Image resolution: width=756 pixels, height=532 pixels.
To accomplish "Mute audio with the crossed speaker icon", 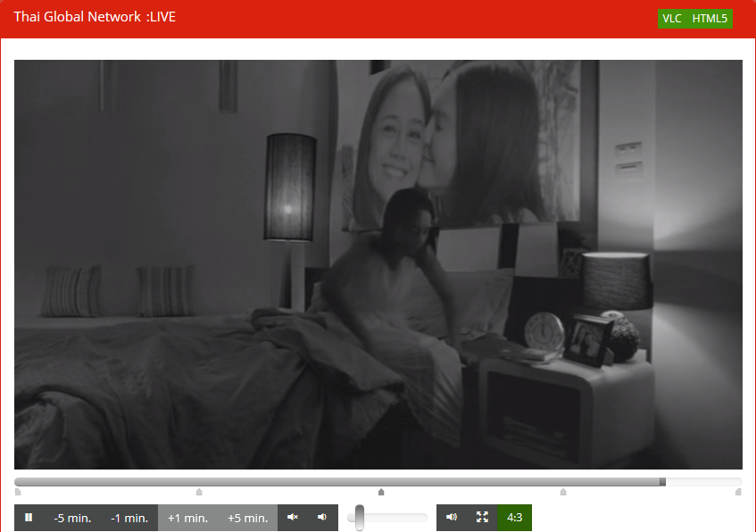I will coord(293,517).
